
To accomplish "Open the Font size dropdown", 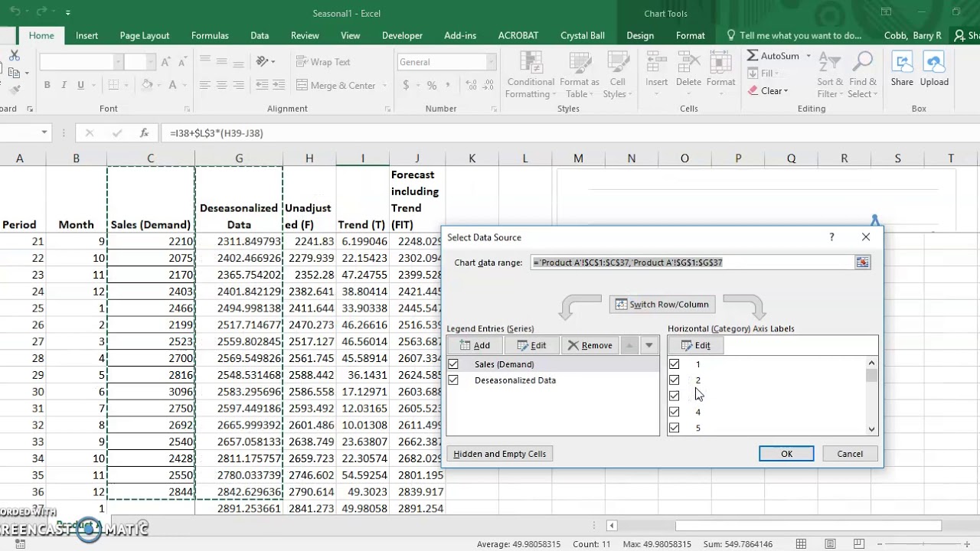I will (151, 62).
